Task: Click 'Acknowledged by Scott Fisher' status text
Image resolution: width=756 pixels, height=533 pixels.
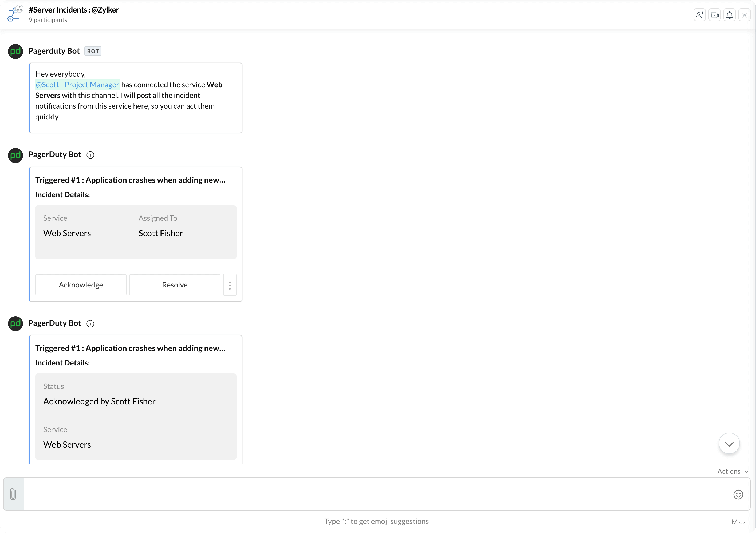Action: coord(99,401)
